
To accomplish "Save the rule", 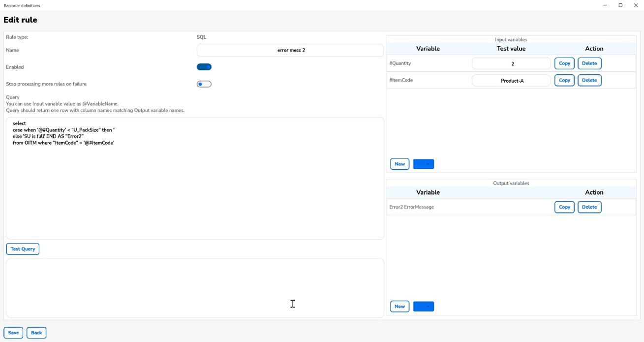I will tap(13, 333).
